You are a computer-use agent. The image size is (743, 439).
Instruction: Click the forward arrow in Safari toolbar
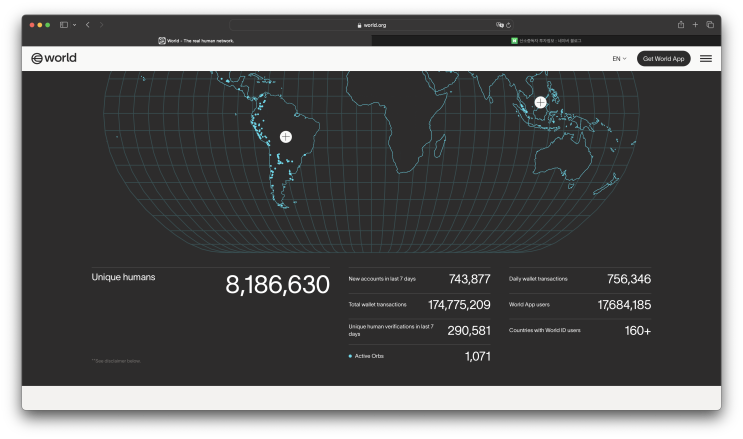(x=101, y=25)
